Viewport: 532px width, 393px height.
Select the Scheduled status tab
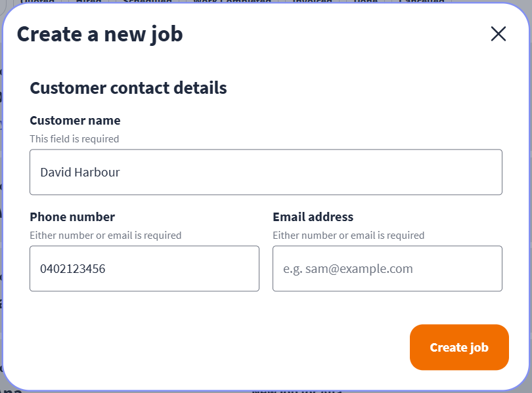(x=147, y=1)
